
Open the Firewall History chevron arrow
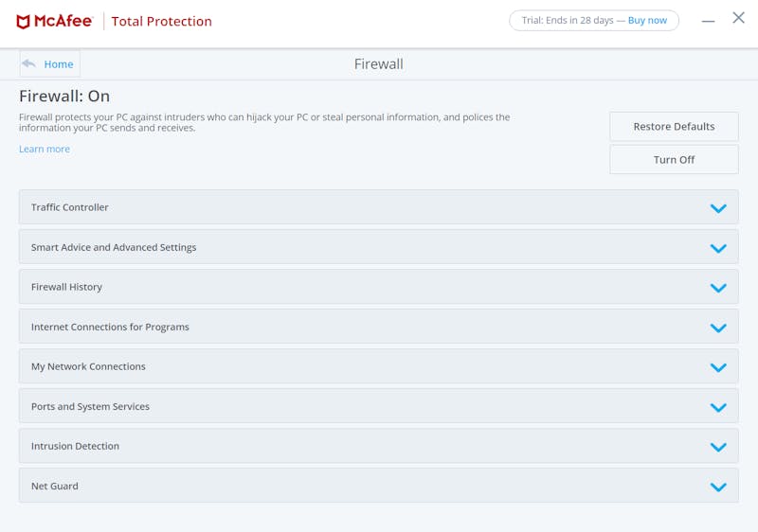[718, 288]
